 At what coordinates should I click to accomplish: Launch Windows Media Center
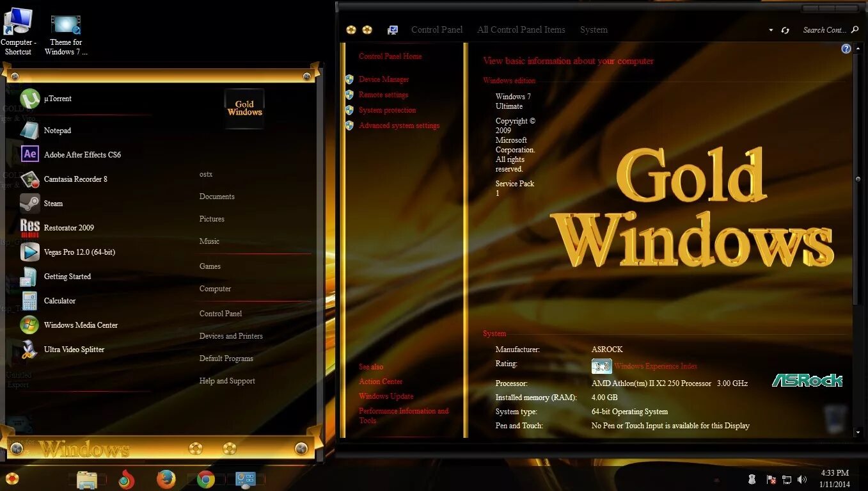pyautogui.click(x=81, y=325)
